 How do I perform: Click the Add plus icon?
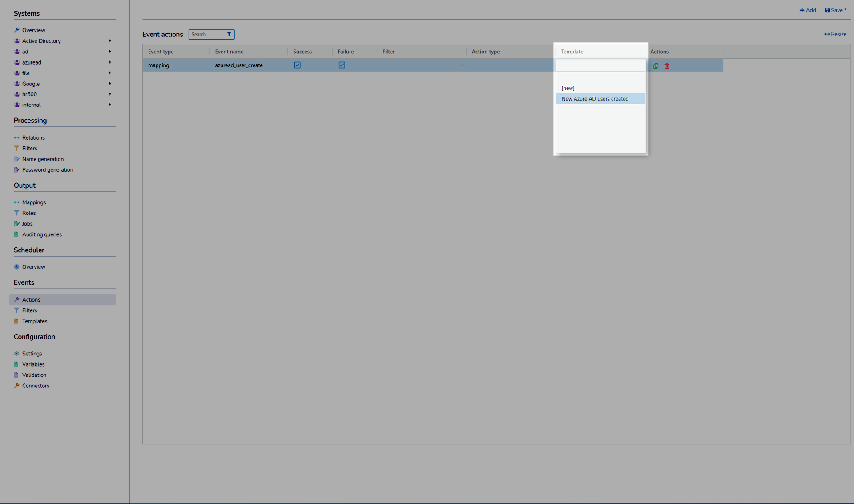(x=802, y=10)
